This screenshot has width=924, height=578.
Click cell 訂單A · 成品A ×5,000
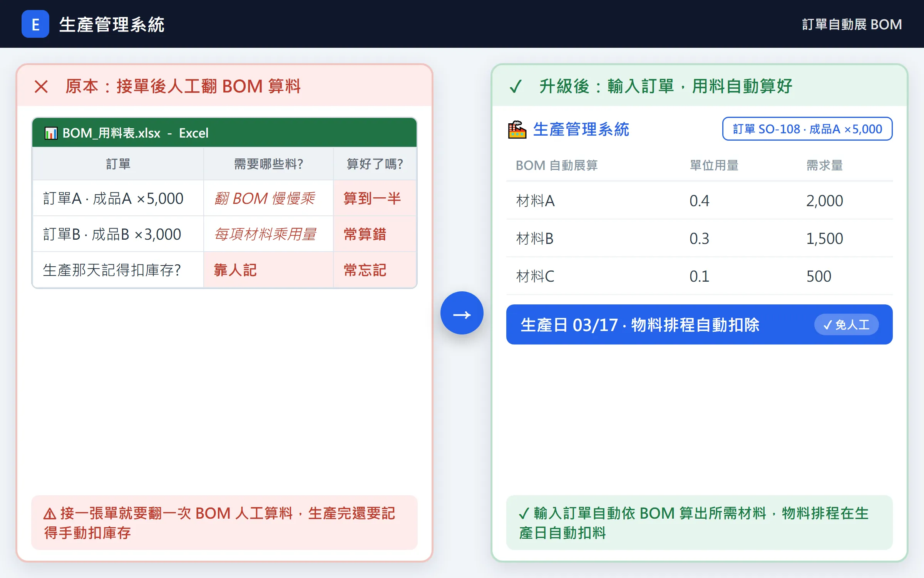118,198
